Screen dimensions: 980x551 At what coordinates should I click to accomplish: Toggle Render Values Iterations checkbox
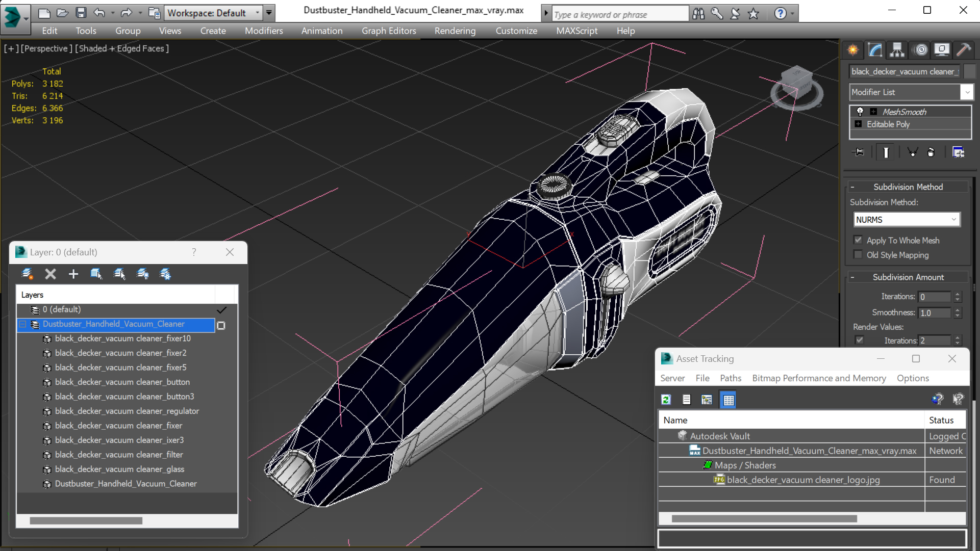click(860, 340)
